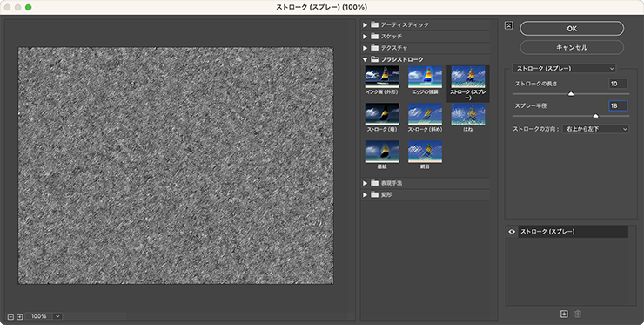Viewport: 644px width, 325px height.
Task: Click the 変形 folder icon
Action: (x=374, y=194)
